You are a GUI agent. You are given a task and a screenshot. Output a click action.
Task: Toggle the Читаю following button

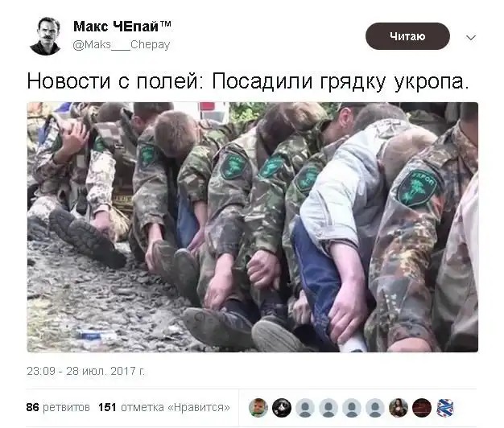(x=407, y=36)
